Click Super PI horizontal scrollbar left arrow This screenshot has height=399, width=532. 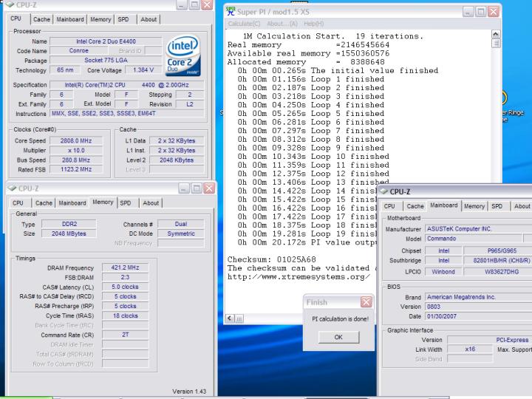230,318
